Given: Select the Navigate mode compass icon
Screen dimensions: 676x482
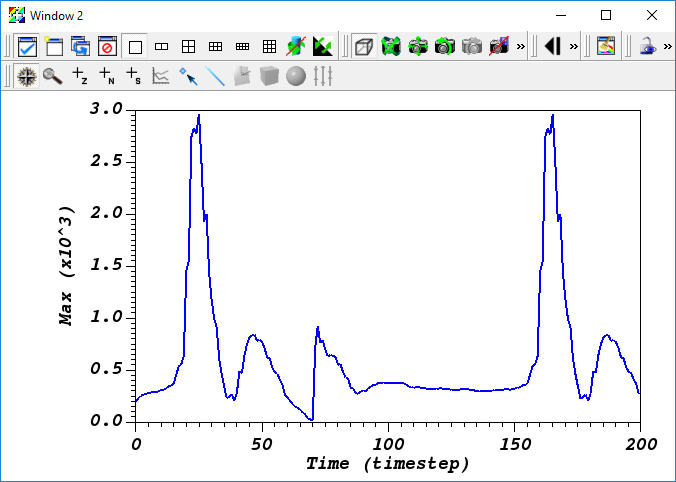Looking at the screenshot, I should [26, 76].
